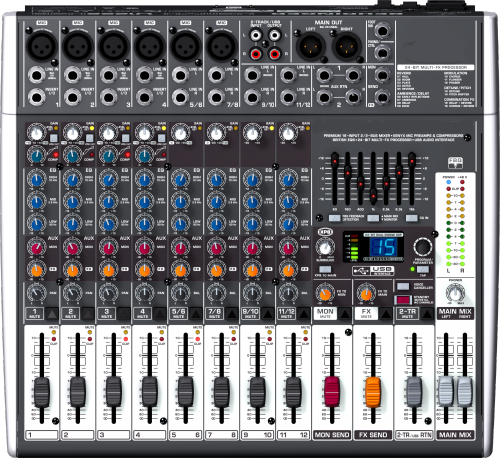Click the USB interface logo
This screenshot has height=458, width=500.
pos(373,271)
